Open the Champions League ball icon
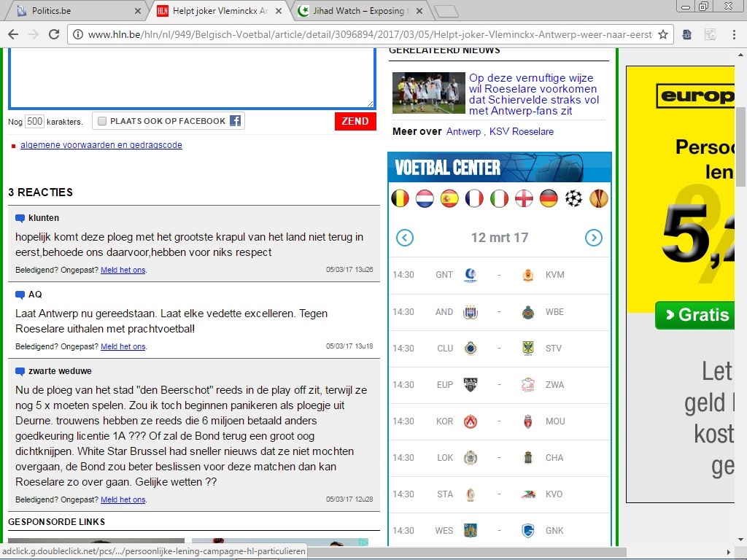Viewport: 747px width, 560px height. click(x=574, y=198)
